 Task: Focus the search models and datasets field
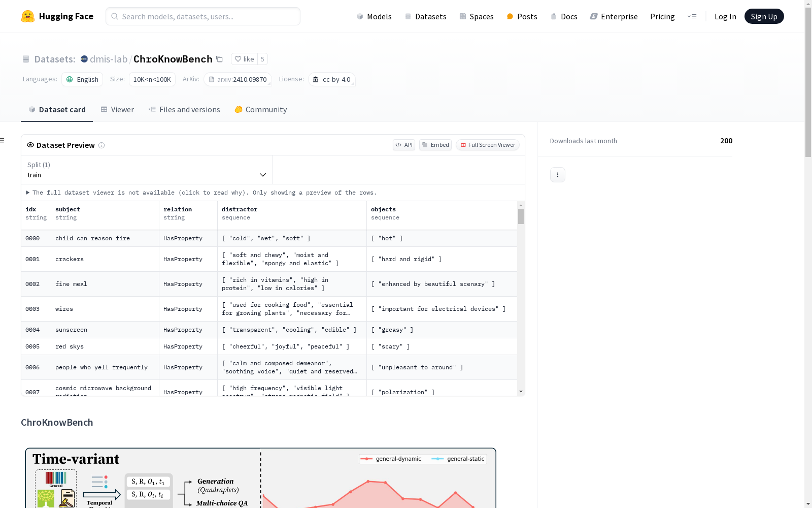203,16
